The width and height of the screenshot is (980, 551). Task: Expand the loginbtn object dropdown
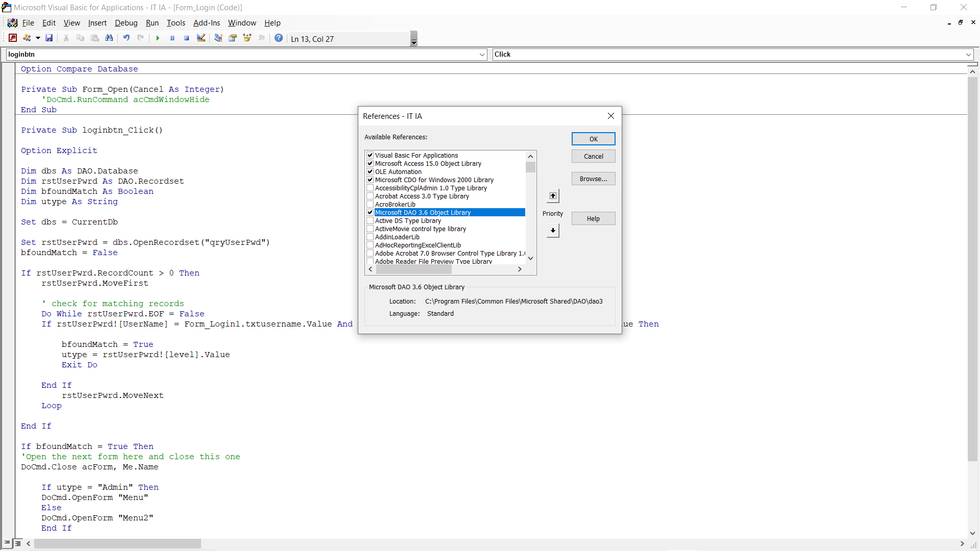[x=482, y=55]
